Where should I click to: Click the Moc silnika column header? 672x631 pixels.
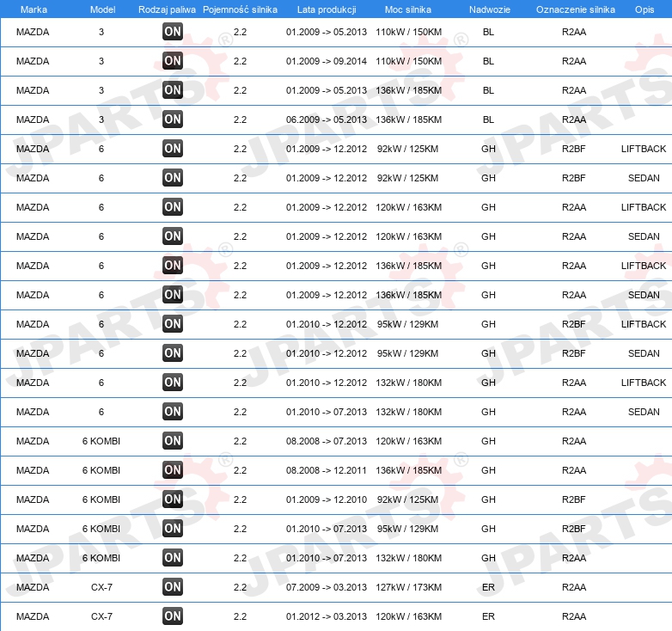point(408,9)
